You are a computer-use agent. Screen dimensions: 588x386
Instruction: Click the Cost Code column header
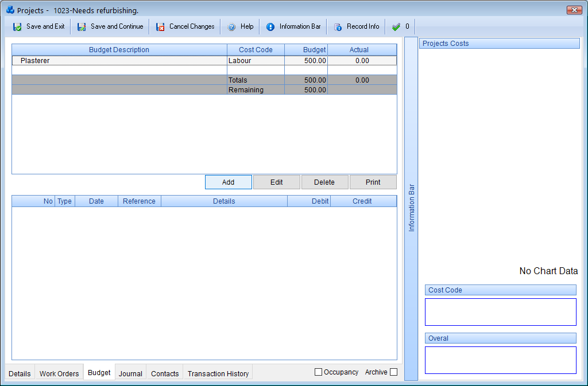pos(256,50)
